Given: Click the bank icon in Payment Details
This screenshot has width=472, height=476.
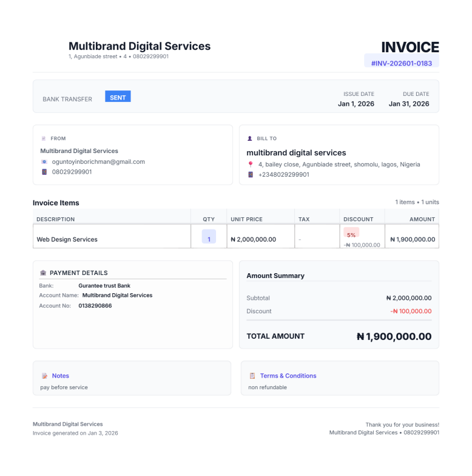Looking at the screenshot, I should pos(43,273).
